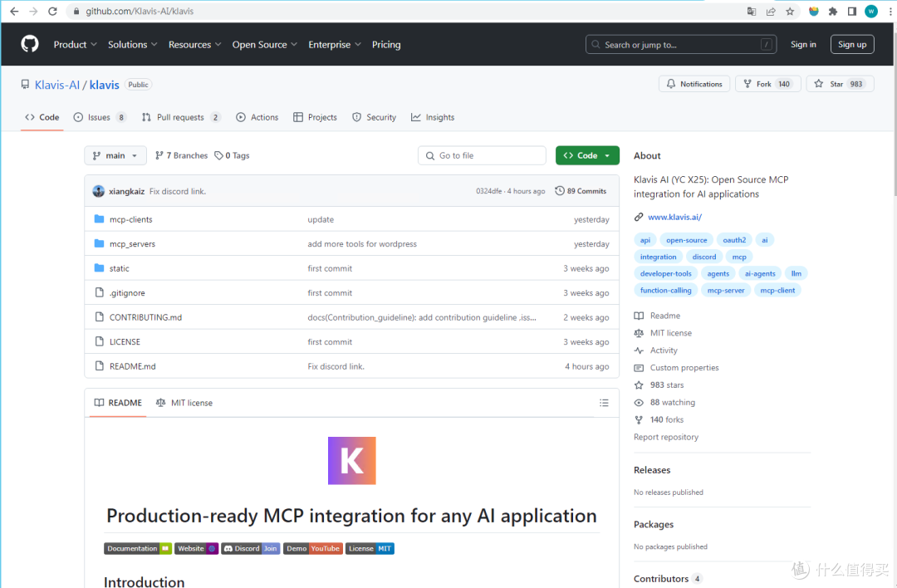Switch to the MIT license tab
Viewport: 897px width, 588px height.
click(184, 404)
